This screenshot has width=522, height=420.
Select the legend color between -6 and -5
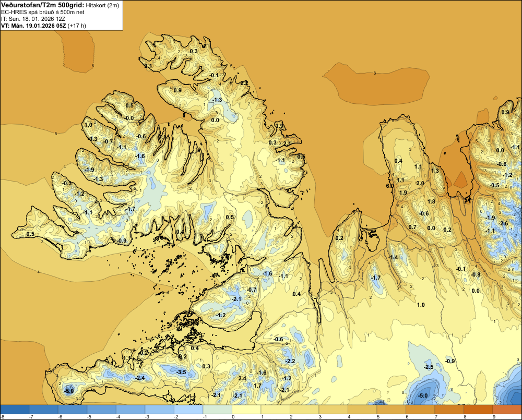pyautogui.click(x=73, y=409)
